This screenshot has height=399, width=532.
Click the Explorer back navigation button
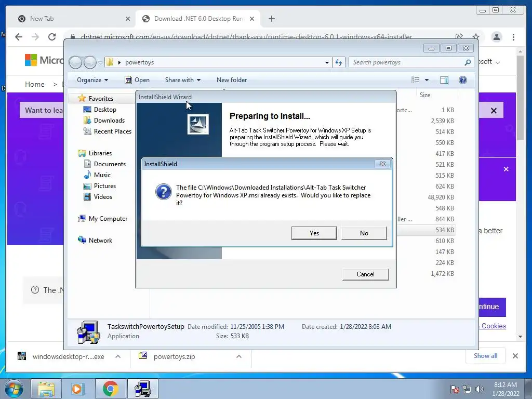coord(75,62)
